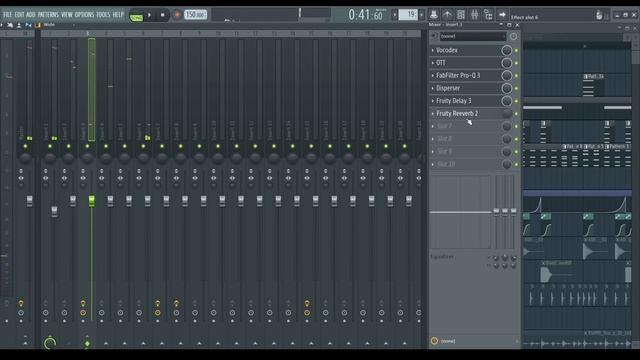Open the mixer view icon in top toolbar
The height and width of the screenshot is (360, 640).
474,15
